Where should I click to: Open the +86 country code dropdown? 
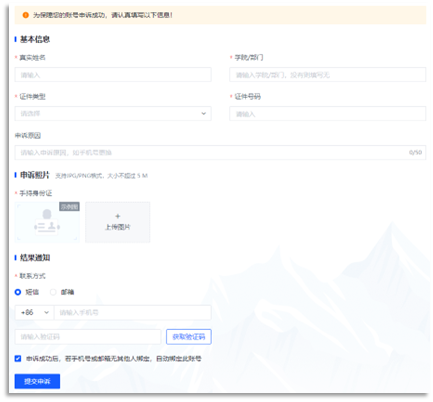pos(34,313)
